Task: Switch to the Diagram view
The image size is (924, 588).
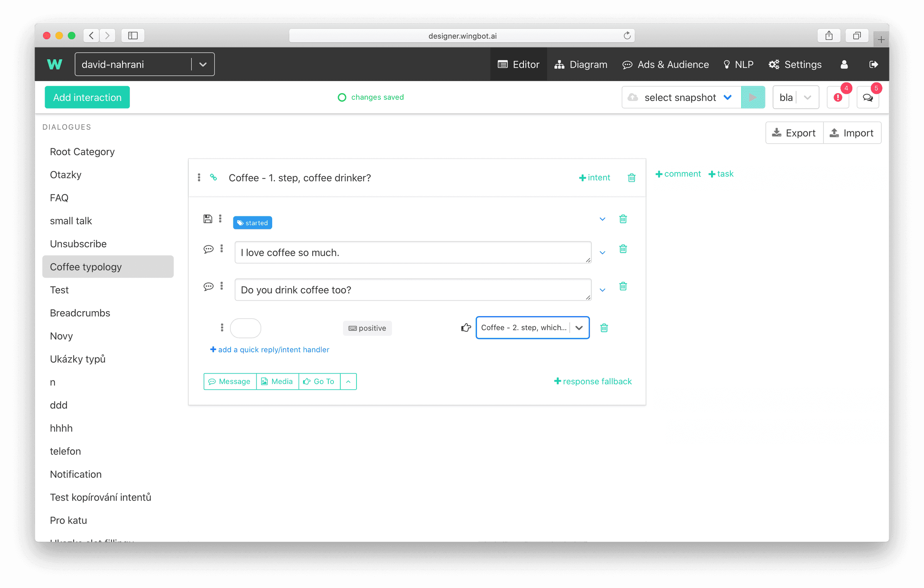Action: (581, 64)
